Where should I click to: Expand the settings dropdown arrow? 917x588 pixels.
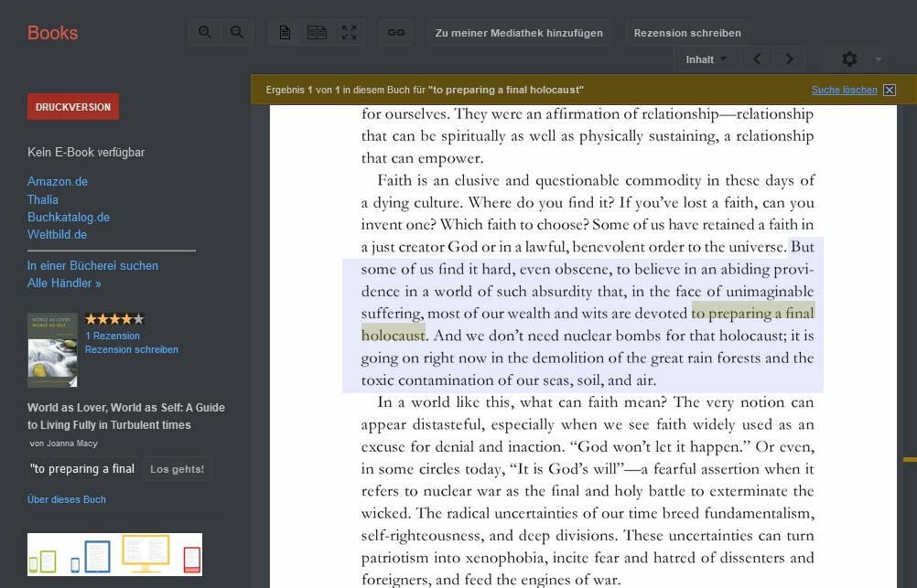(878, 59)
